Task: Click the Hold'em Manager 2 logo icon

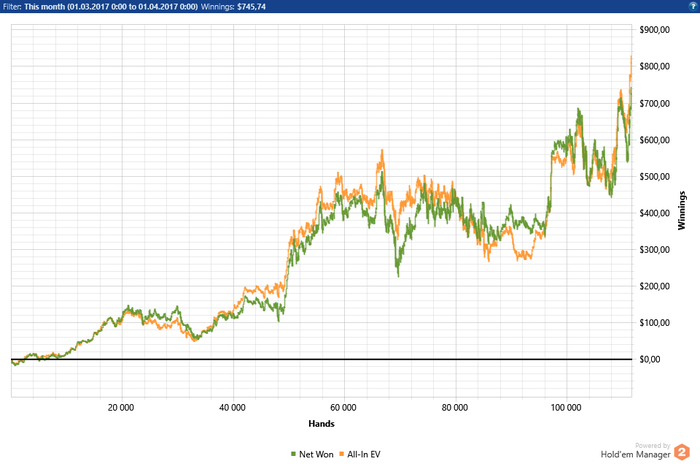Action: pos(682,452)
